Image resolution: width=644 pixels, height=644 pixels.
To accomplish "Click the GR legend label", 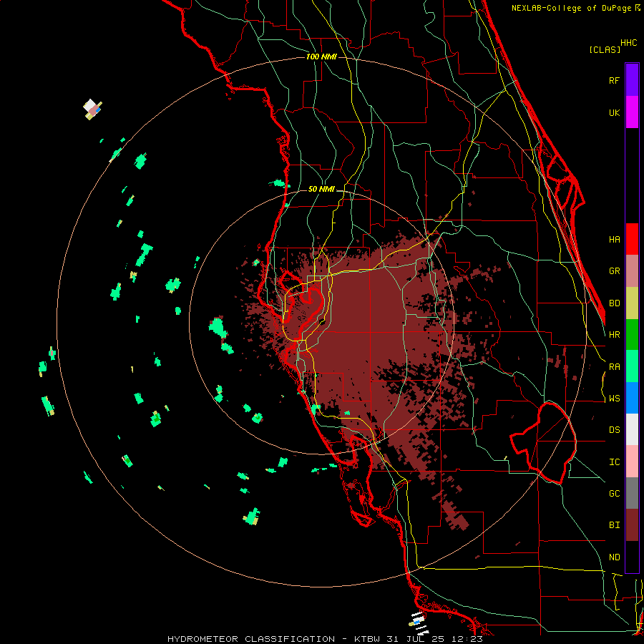I will (x=614, y=271).
